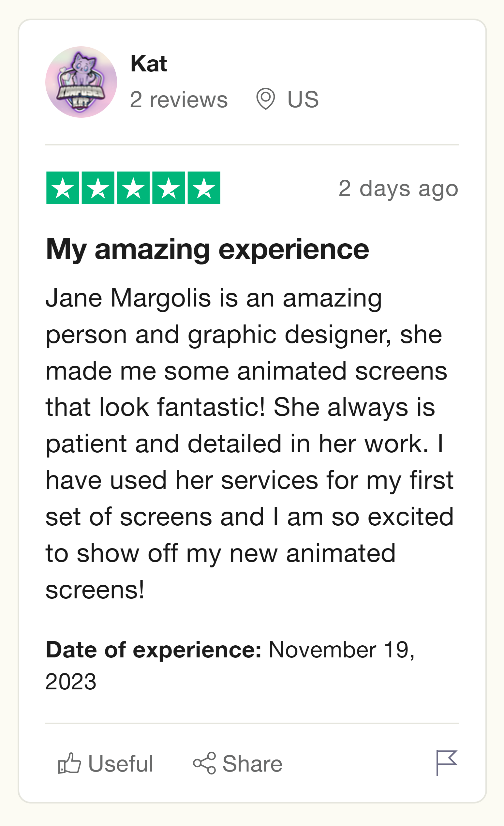Click Kat's cat avatar image

(81, 81)
